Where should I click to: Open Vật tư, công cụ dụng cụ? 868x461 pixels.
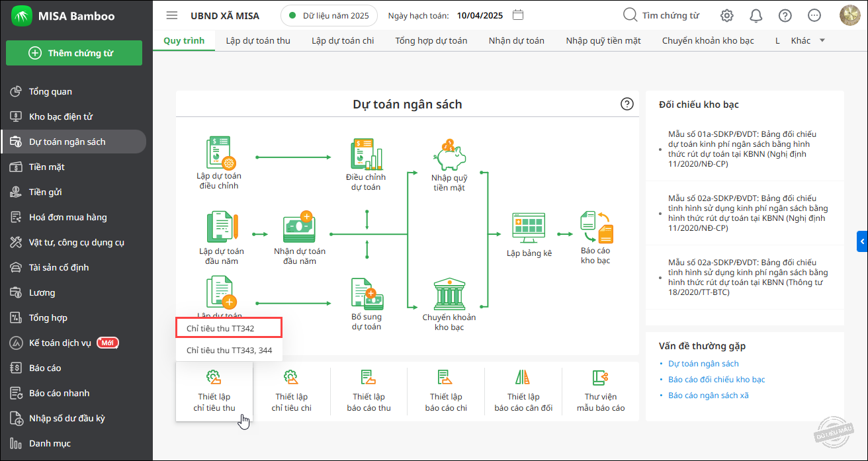click(x=74, y=242)
